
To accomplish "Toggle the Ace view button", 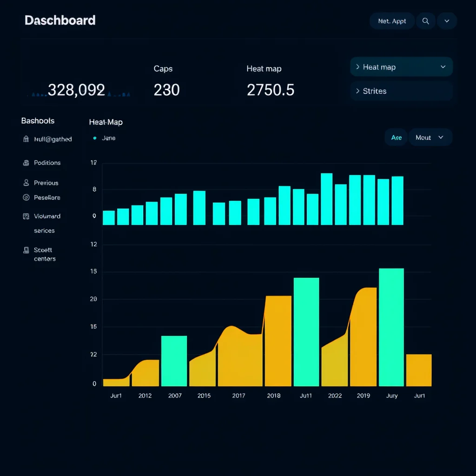I will pyautogui.click(x=396, y=138).
